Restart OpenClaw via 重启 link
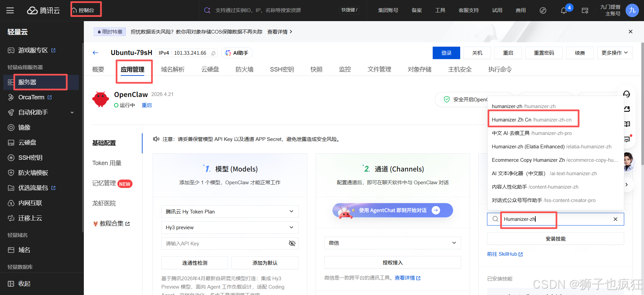This screenshot has width=644, height=295. (147, 105)
